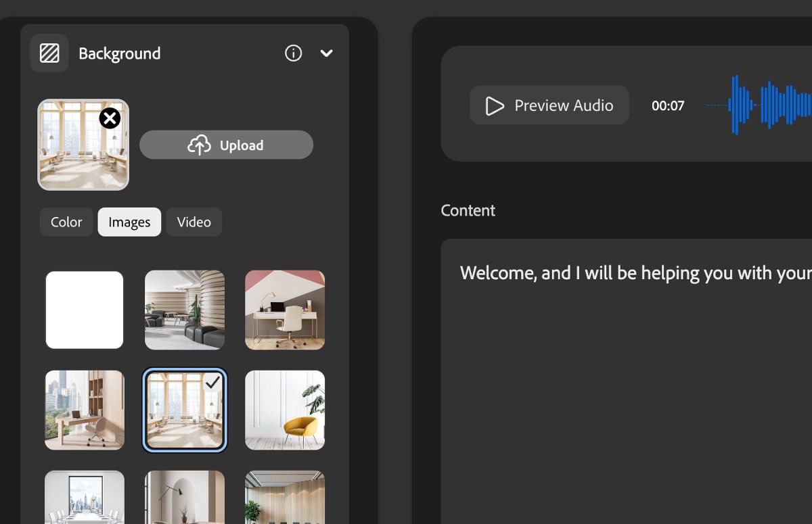Select the Images tab
The height and width of the screenshot is (524, 812).
[x=129, y=222]
